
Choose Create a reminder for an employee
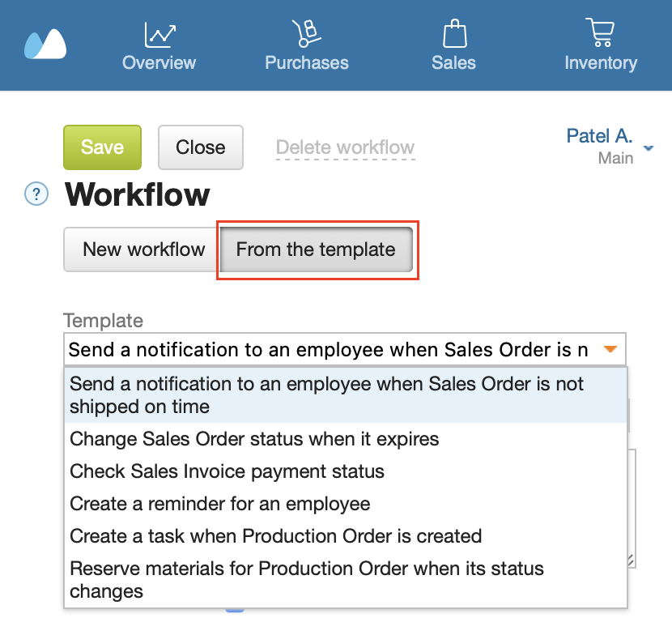tap(346, 503)
